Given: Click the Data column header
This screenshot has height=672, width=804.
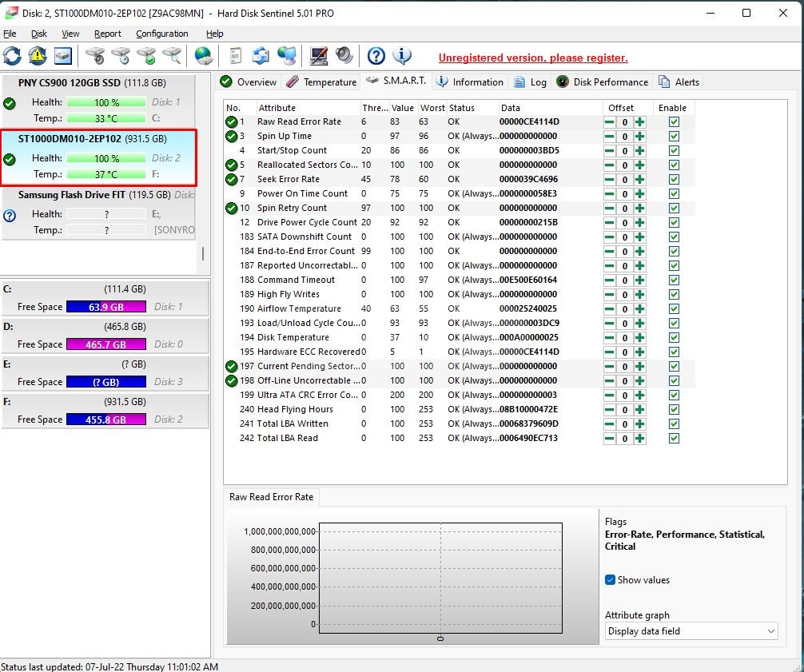Looking at the screenshot, I should (x=551, y=108).
